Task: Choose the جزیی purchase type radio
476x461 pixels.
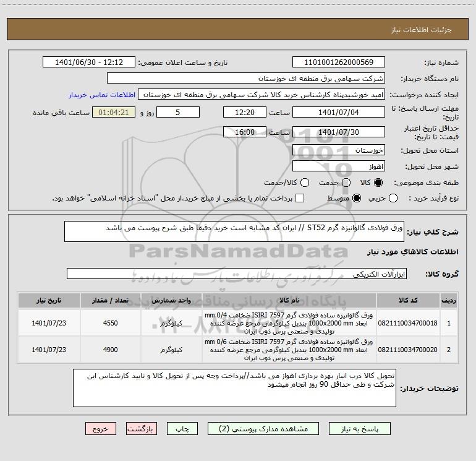Action: (393, 198)
